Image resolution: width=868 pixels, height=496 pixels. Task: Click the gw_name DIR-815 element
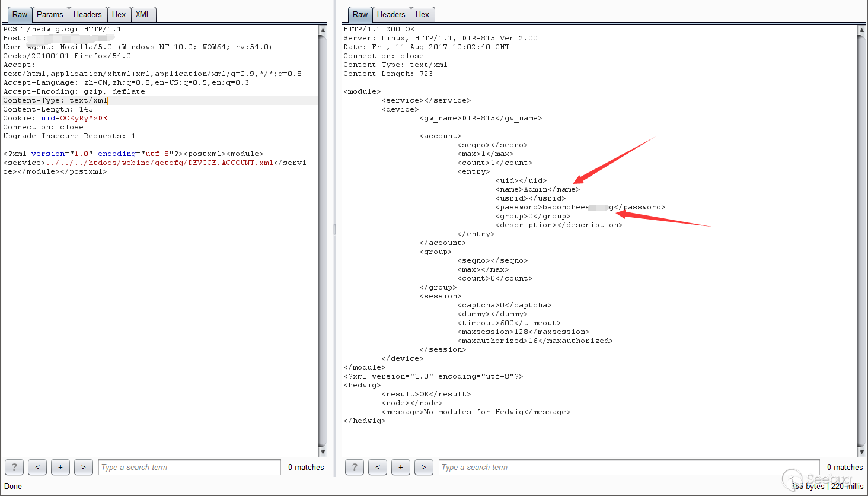481,118
